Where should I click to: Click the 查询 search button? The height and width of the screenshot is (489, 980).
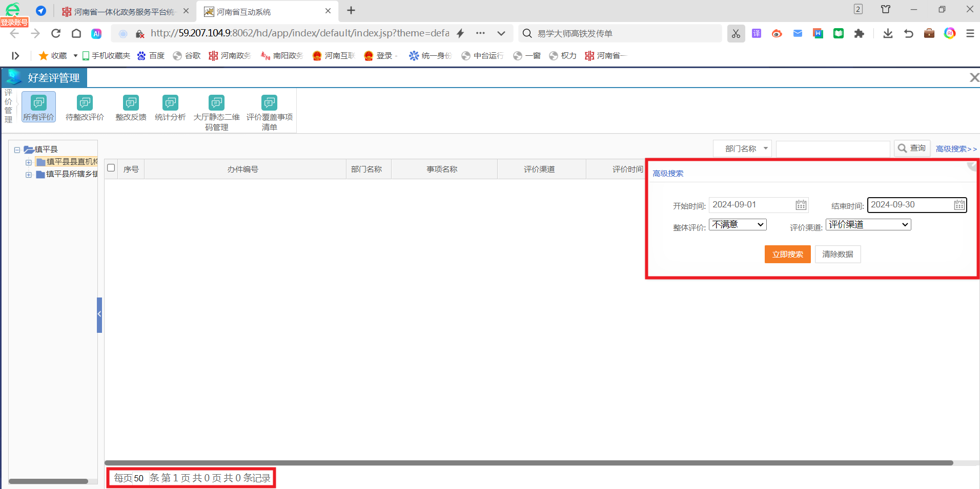pyautogui.click(x=912, y=148)
